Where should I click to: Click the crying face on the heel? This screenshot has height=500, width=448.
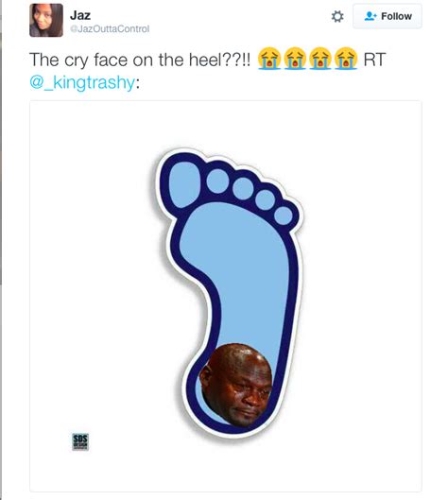click(236, 385)
